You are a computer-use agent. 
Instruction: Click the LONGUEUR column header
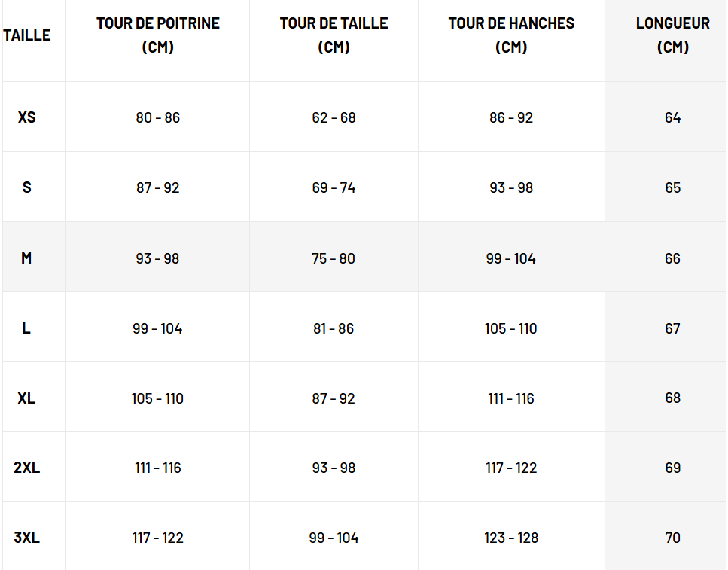coord(672,35)
